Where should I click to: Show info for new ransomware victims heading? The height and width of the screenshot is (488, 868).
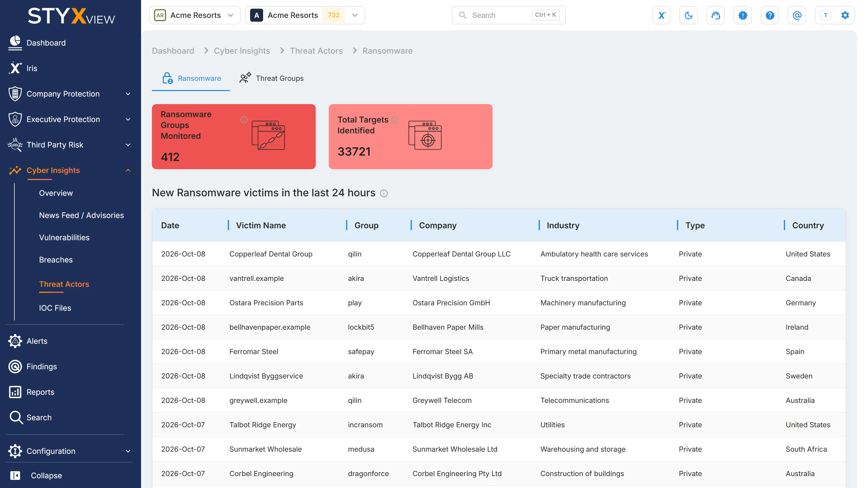coord(384,193)
